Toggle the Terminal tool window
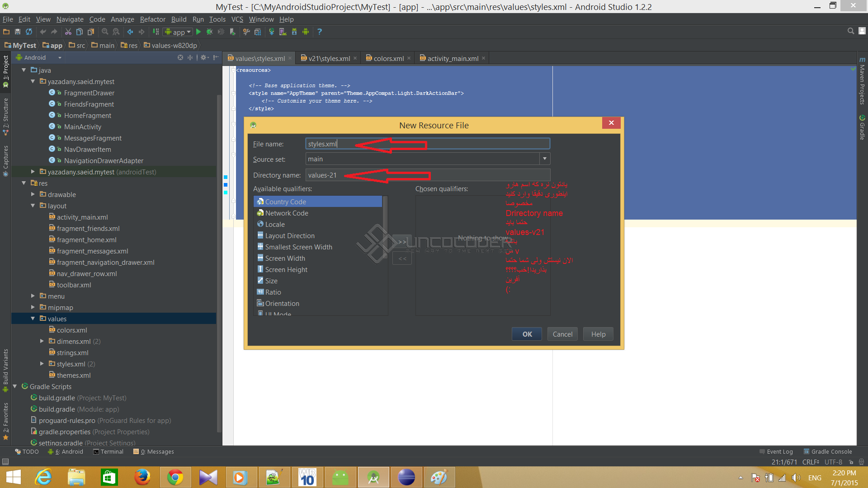Screen dimensions: 868x488 pos(108,451)
